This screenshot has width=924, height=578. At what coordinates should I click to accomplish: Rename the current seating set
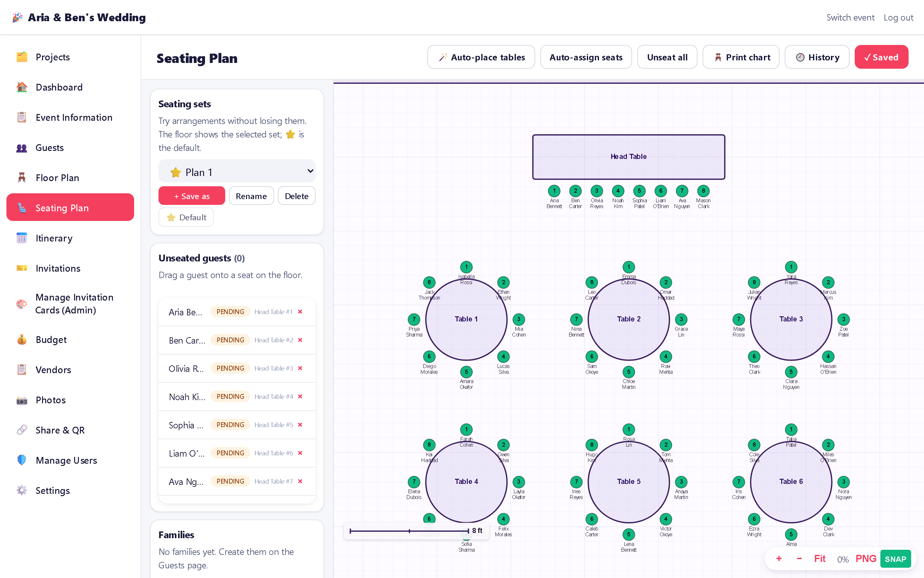click(251, 196)
